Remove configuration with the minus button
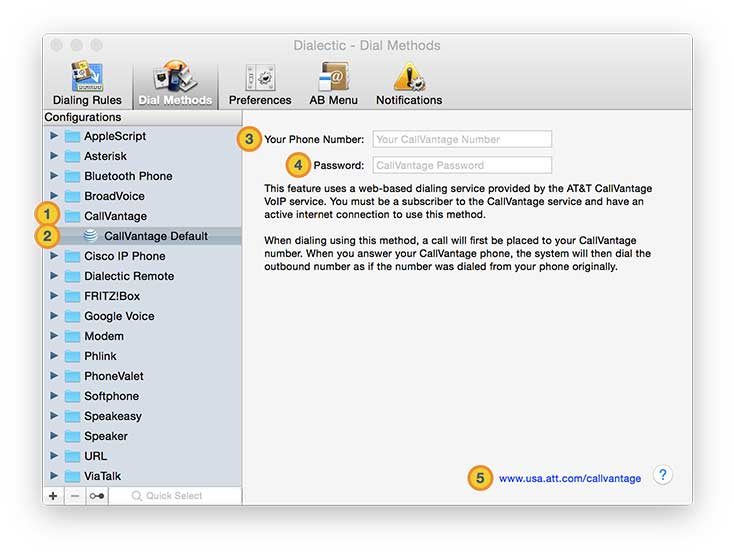The height and width of the screenshot is (555, 734). pyautogui.click(x=75, y=496)
